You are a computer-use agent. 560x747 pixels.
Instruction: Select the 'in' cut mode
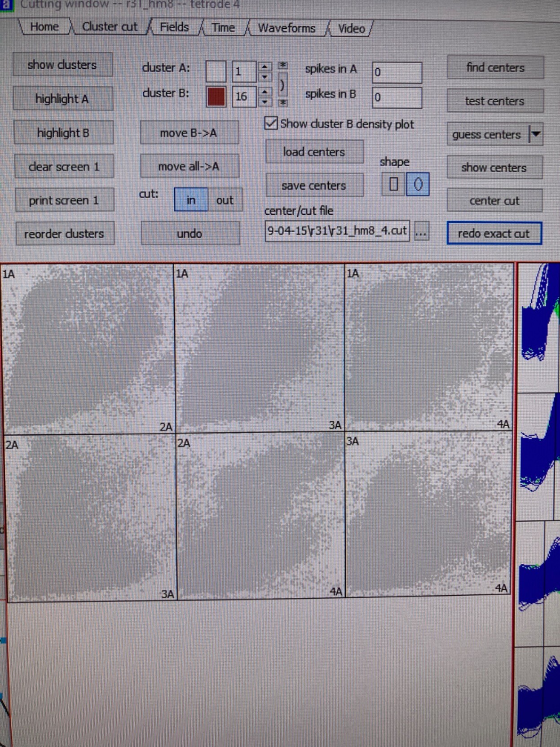click(x=191, y=200)
